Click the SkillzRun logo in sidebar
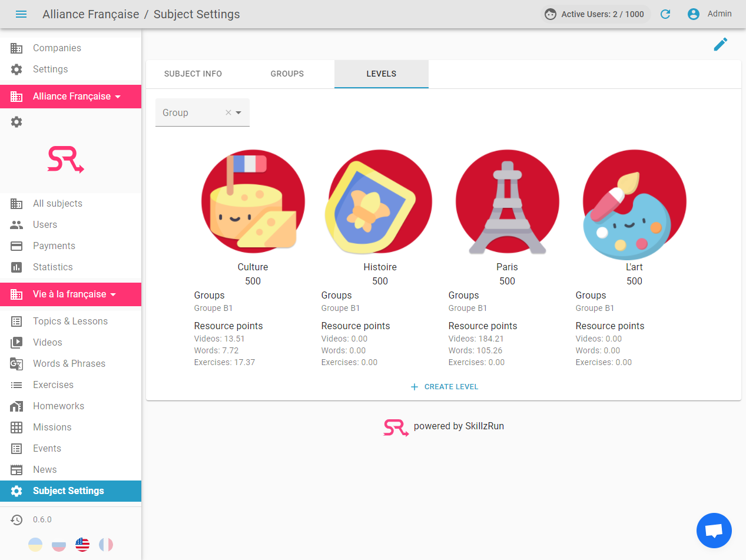Image resolution: width=746 pixels, height=560 pixels. 66,160
